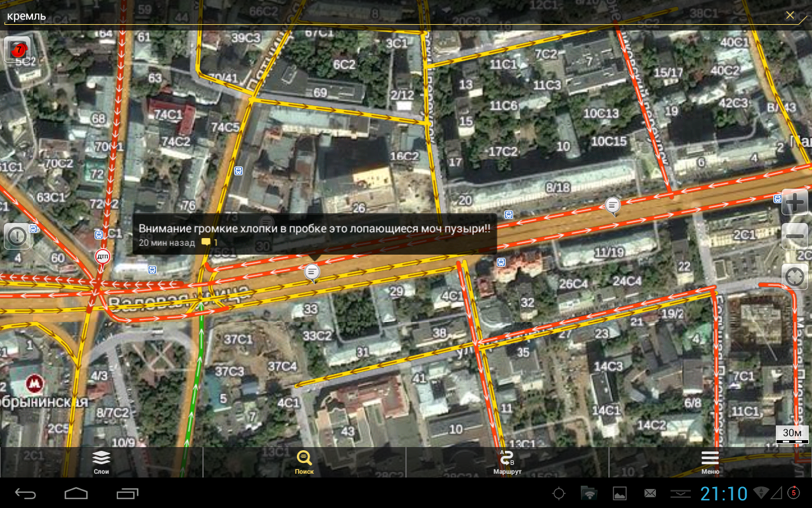812x508 pixels.
Task: Tap the building labeled 69
Action: point(320,93)
